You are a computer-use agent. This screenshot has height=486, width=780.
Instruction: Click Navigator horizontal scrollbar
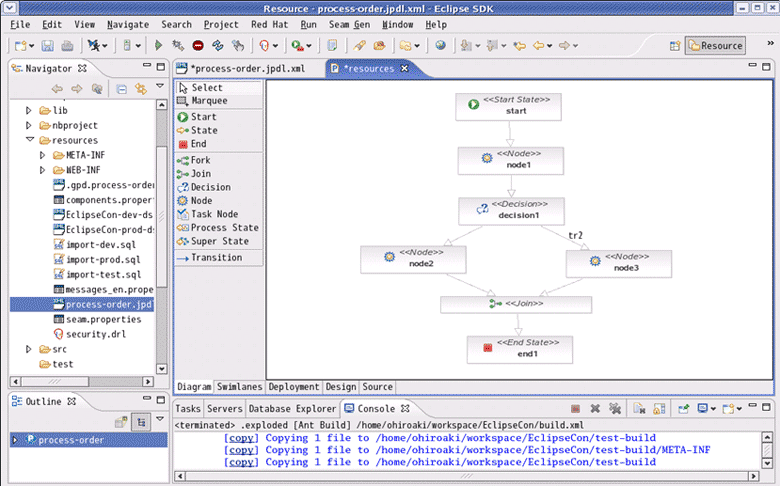coord(55,382)
